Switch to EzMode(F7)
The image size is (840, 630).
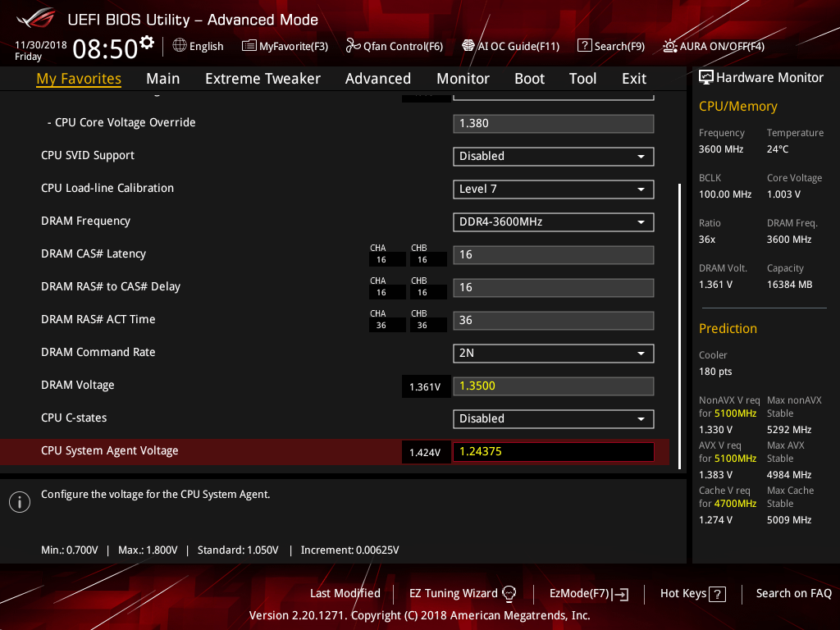pyautogui.click(x=589, y=594)
